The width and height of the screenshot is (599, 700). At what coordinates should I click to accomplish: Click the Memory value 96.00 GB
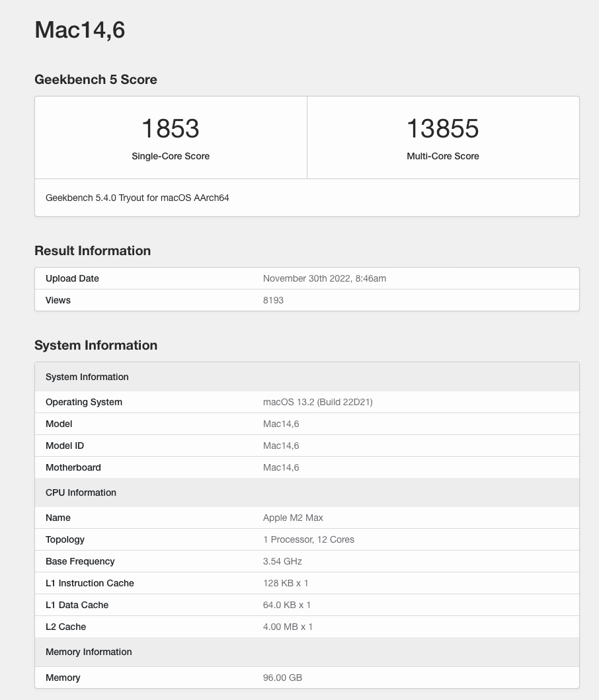point(282,678)
